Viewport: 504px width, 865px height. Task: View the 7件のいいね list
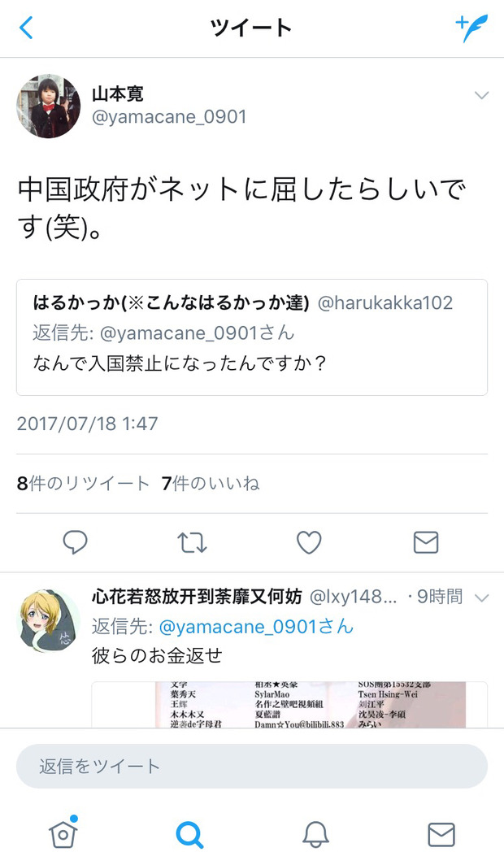[211, 483]
